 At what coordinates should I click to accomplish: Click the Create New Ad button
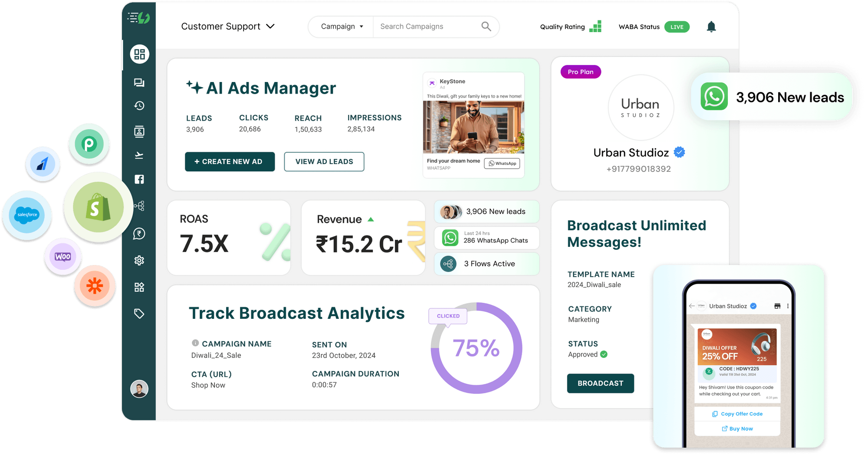click(230, 161)
